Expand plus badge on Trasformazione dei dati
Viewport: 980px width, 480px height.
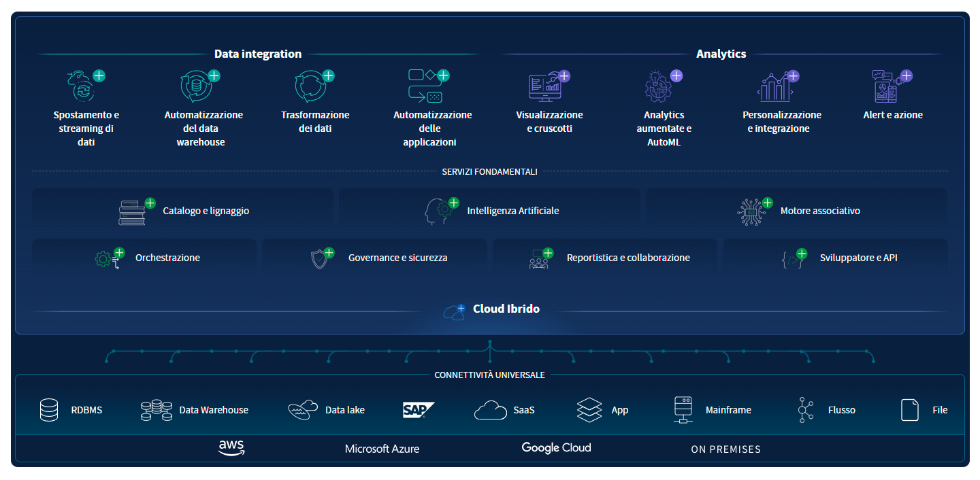click(328, 75)
